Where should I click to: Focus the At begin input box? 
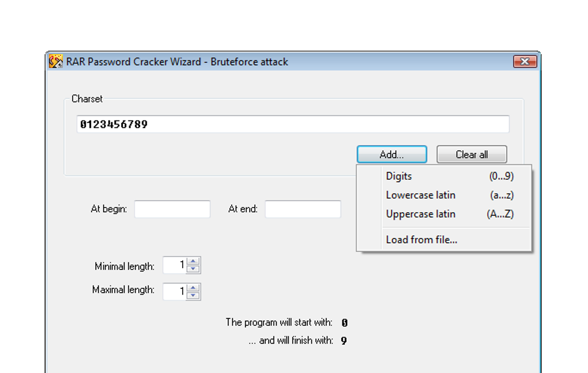coord(172,209)
